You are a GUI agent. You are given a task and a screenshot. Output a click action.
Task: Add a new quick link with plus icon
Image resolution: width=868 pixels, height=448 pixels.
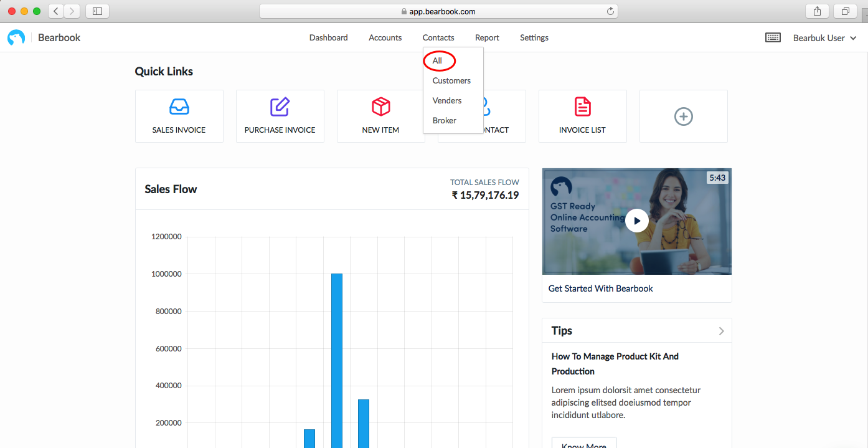pos(684,117)
